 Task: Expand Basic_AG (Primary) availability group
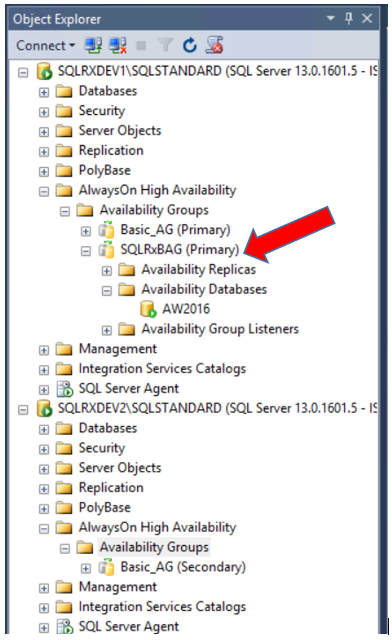coord(86,231)
